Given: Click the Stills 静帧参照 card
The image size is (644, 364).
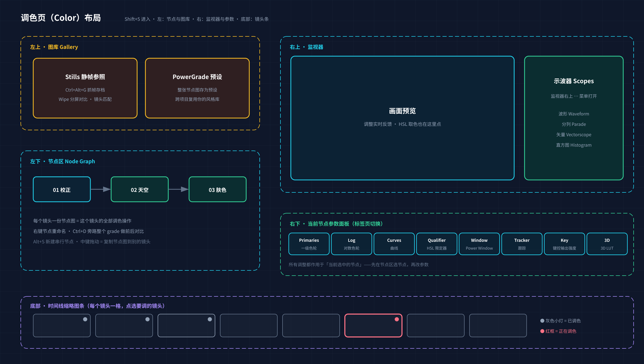Looking at the screenshot, I should point(85,88).
